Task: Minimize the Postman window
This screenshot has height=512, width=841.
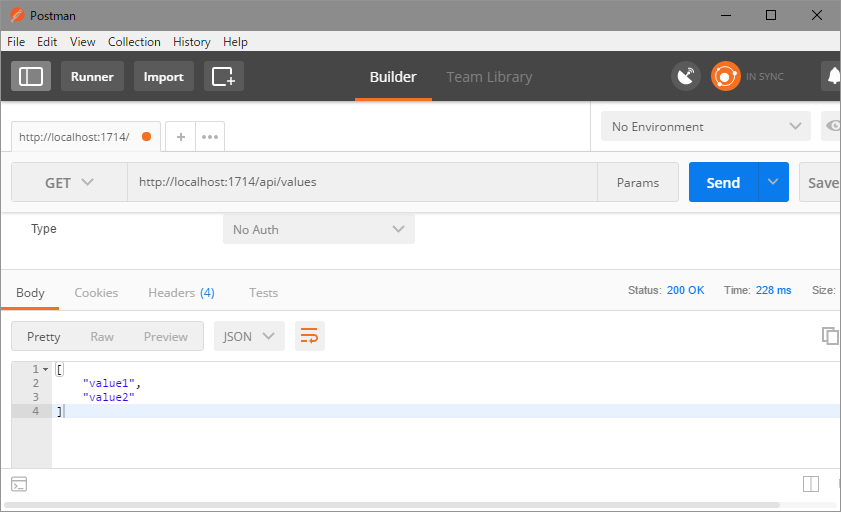Action: (726, 15)
